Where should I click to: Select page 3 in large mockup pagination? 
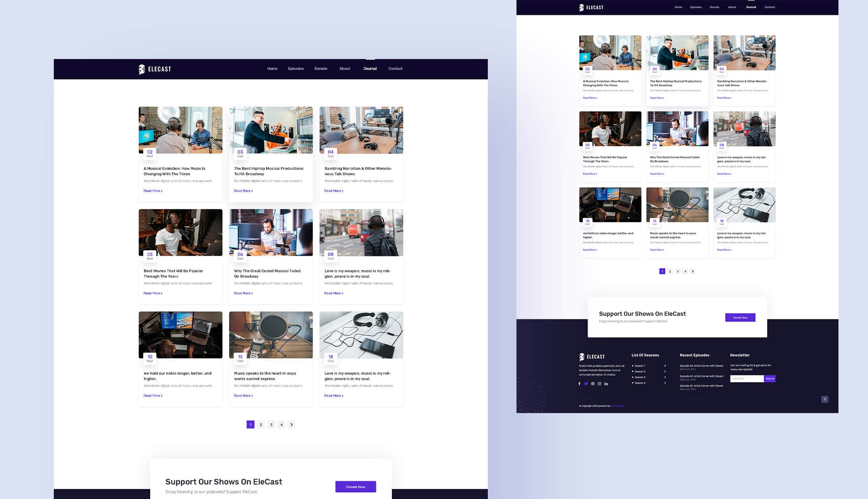[271, 424]
